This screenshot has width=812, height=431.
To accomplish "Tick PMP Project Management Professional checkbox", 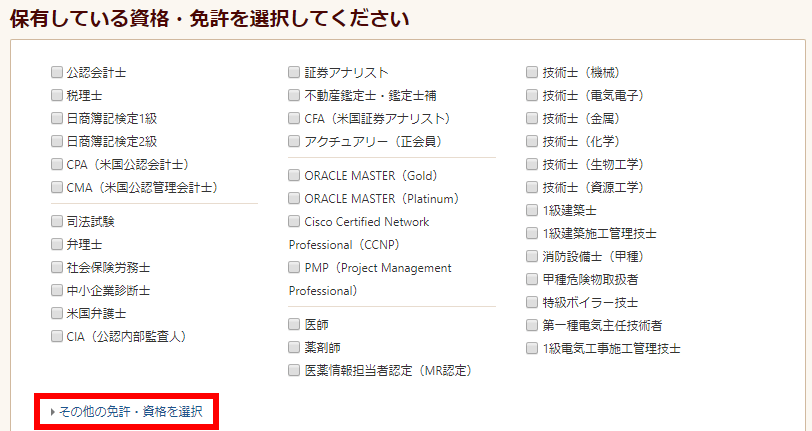I will [294, 267].
